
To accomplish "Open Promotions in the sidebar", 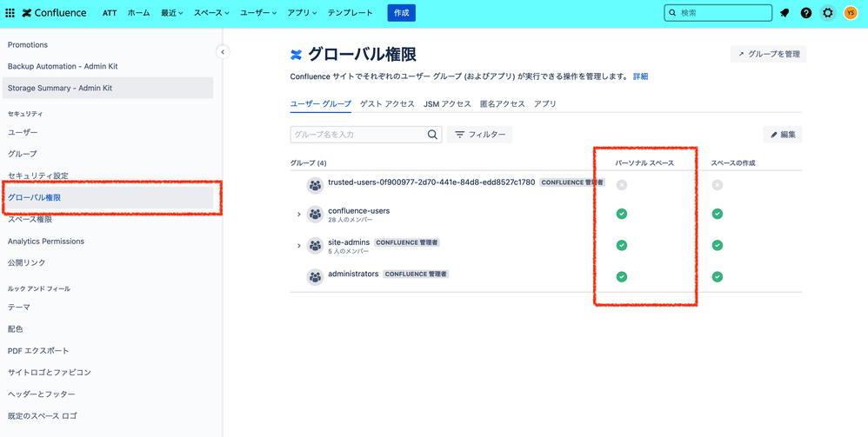I will 107,45.
